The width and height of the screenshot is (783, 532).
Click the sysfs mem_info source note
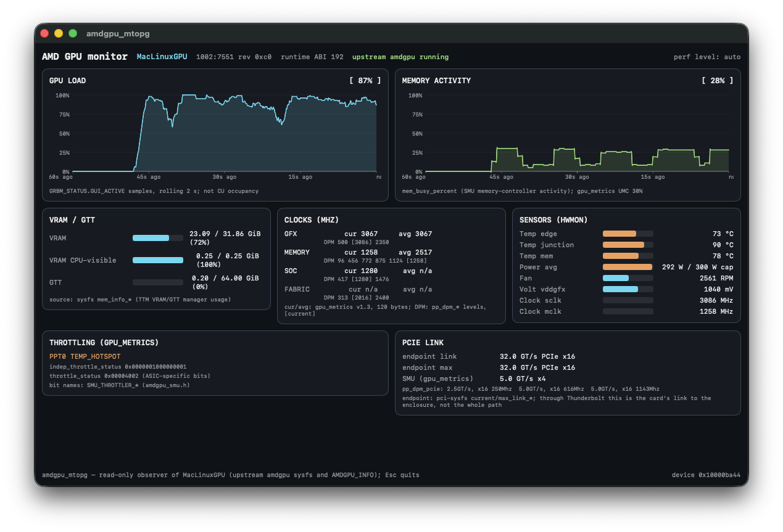tap(140, 300)
